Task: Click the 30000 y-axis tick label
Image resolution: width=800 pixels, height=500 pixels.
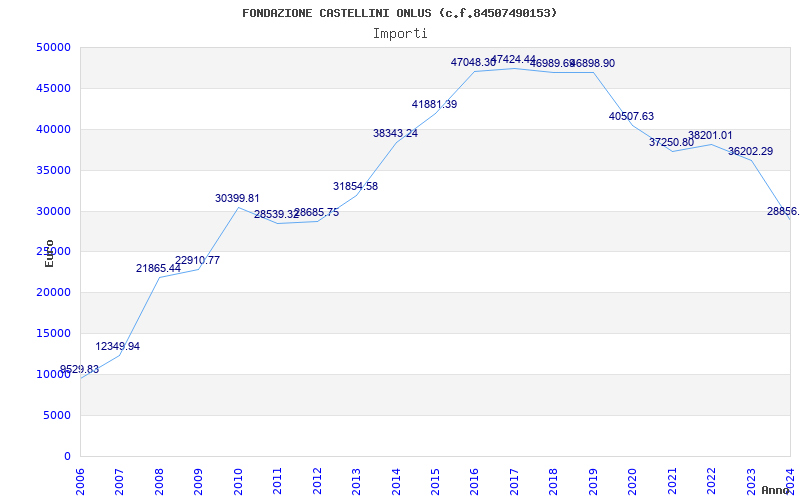Action: point(54,211)
